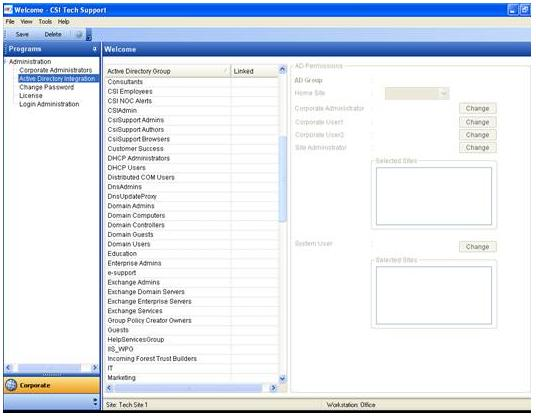Open the navigation pane configure-buttons chevron

pos(95,402)
